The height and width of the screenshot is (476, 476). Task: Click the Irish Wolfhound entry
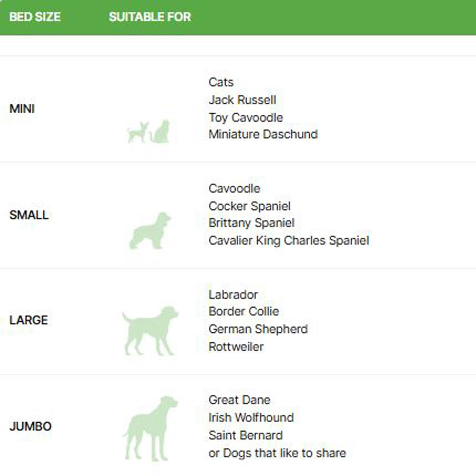point(251,418)
